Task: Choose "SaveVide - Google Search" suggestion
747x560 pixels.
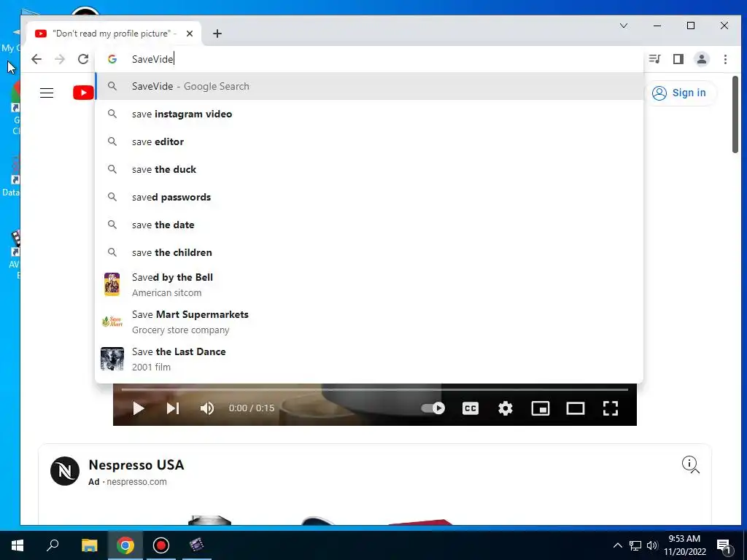Action: point(369,86)
